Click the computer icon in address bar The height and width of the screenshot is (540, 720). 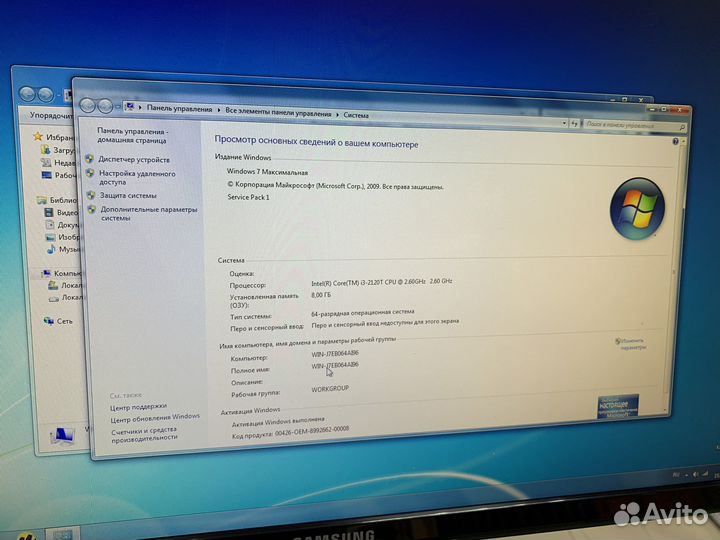coord(130,107)
